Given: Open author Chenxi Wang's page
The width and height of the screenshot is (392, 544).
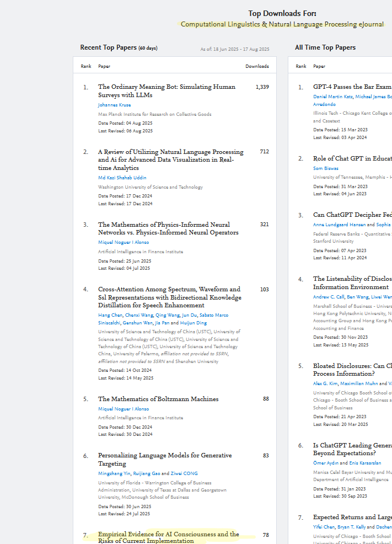Looking at the screenshot, I should [x=139, y=315].
